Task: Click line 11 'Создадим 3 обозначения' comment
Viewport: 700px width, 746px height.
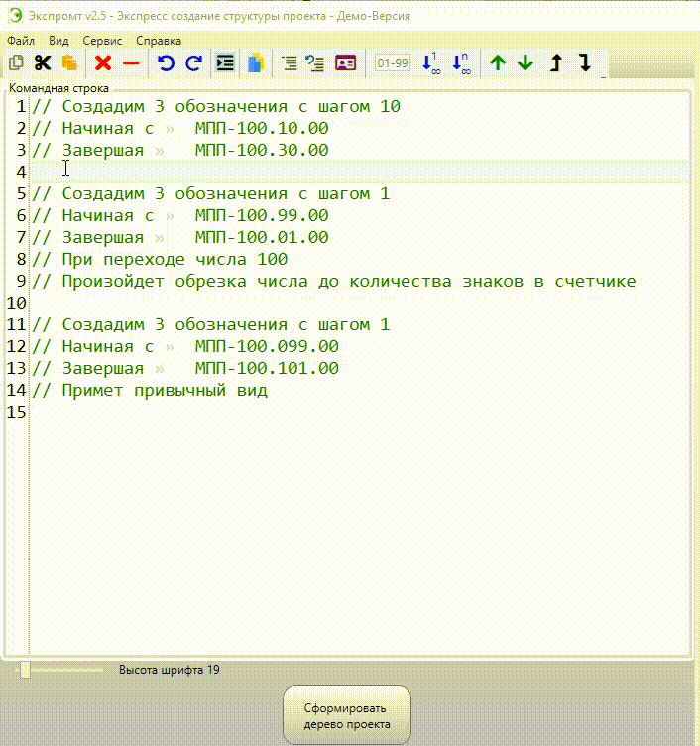Action: coord(175,325)
